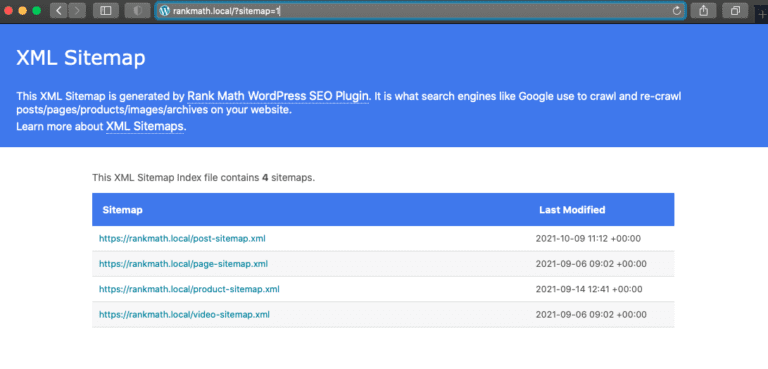
Task: Open the privacy report shield icon
Action: [x=137, y=11]
